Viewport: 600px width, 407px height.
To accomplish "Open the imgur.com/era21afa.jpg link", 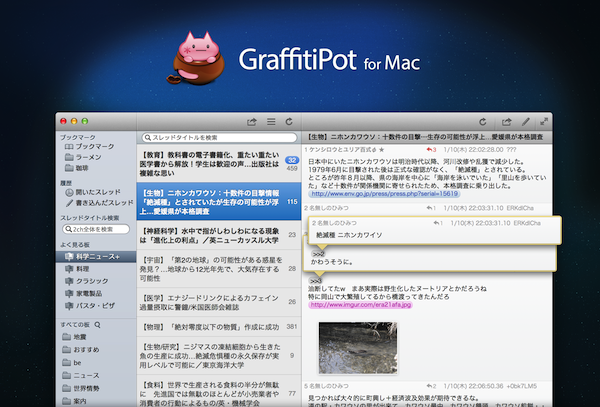I will [360, 305].
